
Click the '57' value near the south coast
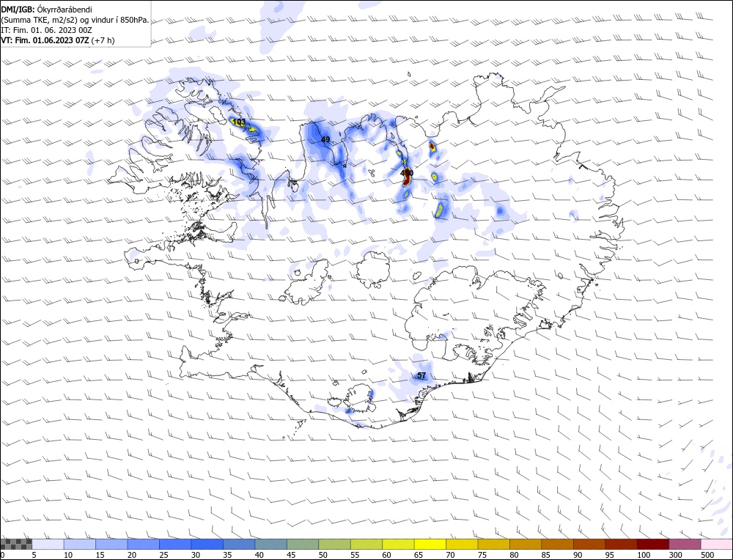tap(421, 375)
